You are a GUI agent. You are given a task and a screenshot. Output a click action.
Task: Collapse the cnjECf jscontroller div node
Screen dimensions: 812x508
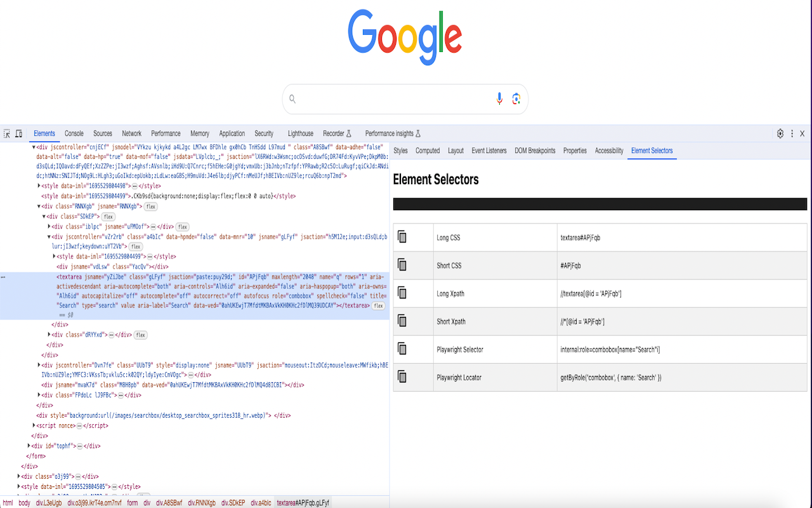(34, 147)
